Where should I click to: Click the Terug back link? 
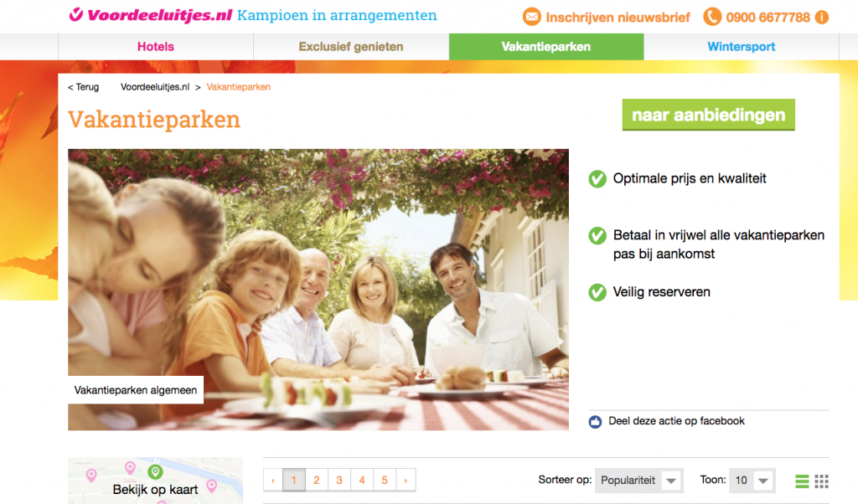(x=83, y=87)
